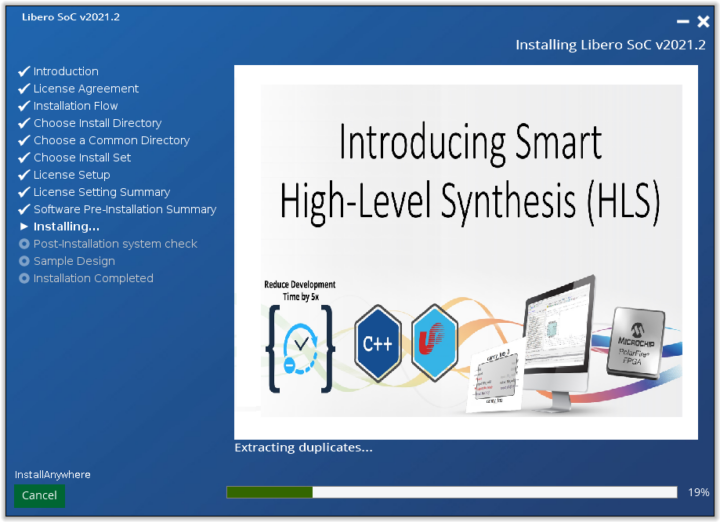720x522 pixels.
Task: Select the Installation Completed step label
Action: (x=93, y=278)
